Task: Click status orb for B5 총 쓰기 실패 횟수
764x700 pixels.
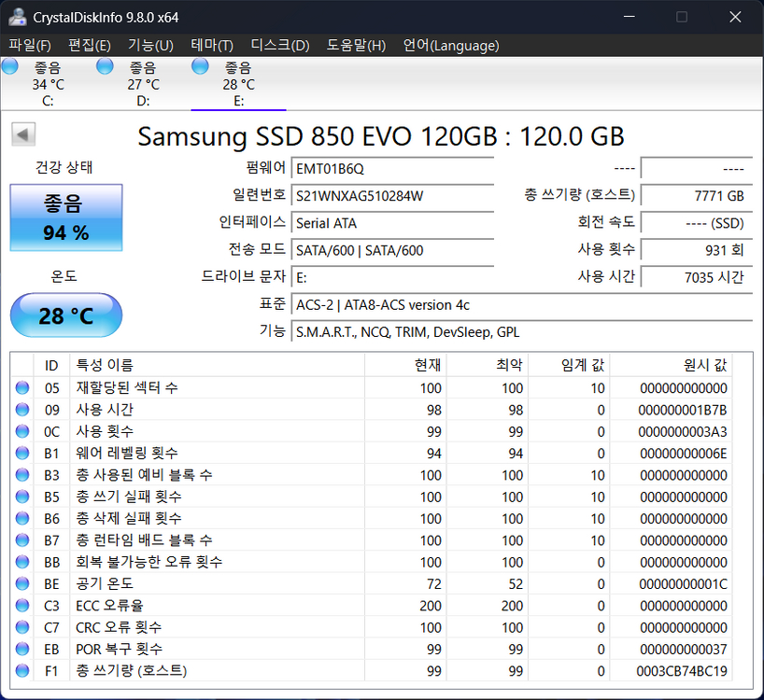Action: point(22,497)
